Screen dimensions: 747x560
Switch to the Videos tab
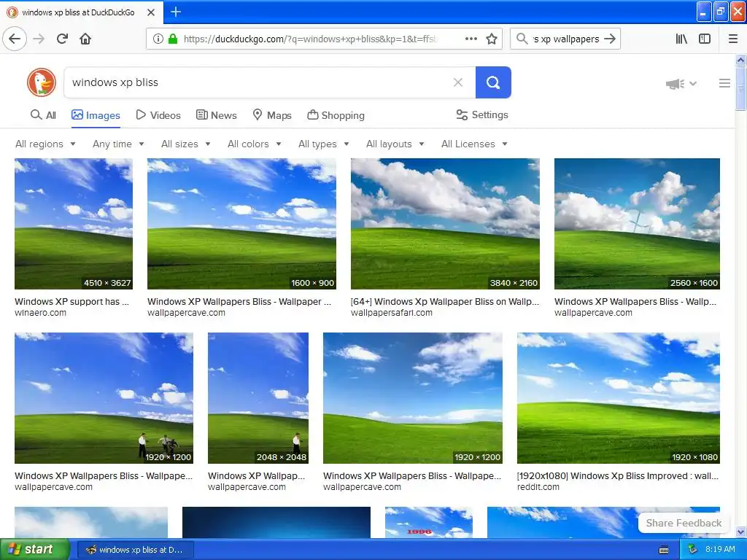[158, 115]
